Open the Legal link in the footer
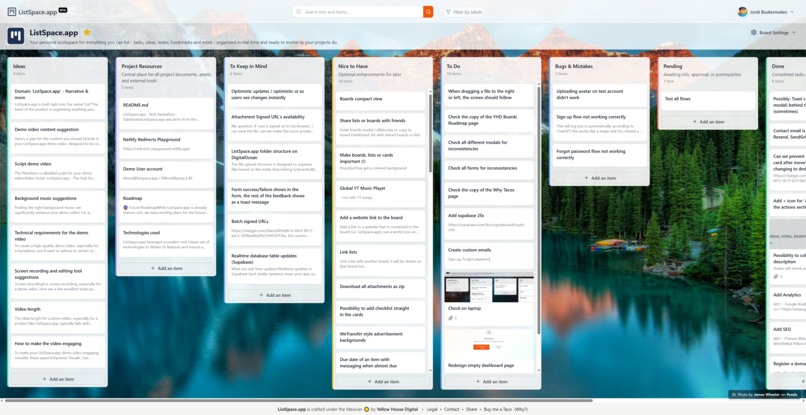 (431, 409)
